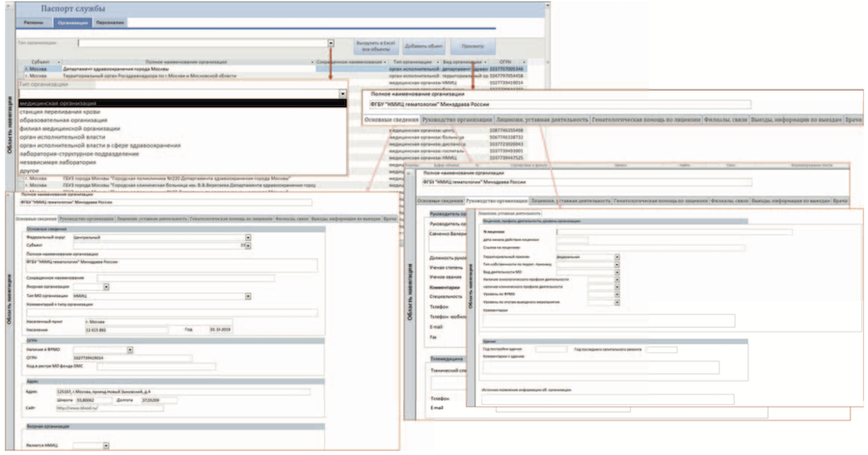Open Лицензия, уставная деятельность tab in enlarged strip

click(x=542, y=120)
